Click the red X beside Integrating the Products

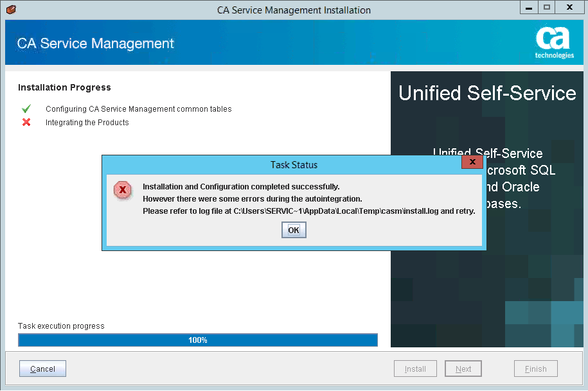(x=26, y=123)
